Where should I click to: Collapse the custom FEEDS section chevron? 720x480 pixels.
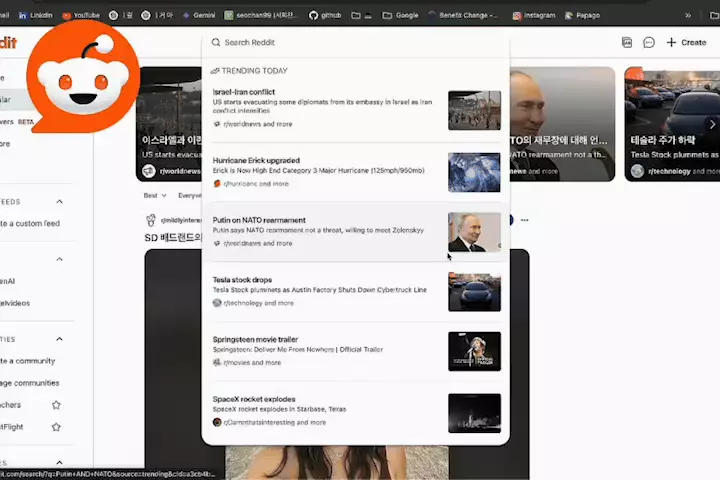pos(59,202)
